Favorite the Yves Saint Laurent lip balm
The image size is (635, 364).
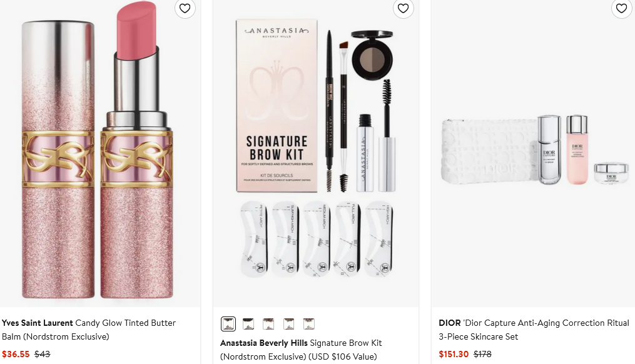click(x=185, y=8)
